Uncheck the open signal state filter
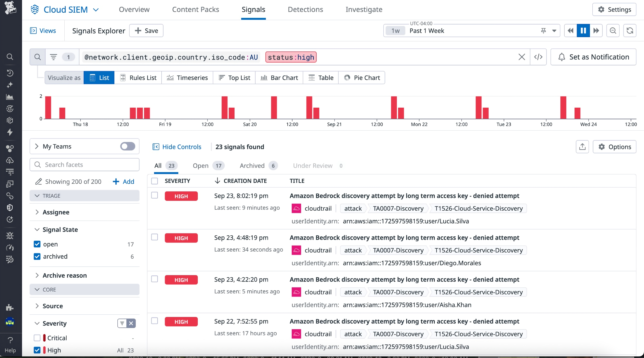This screenshot has height=358, width=644. [x=37, y=244]
